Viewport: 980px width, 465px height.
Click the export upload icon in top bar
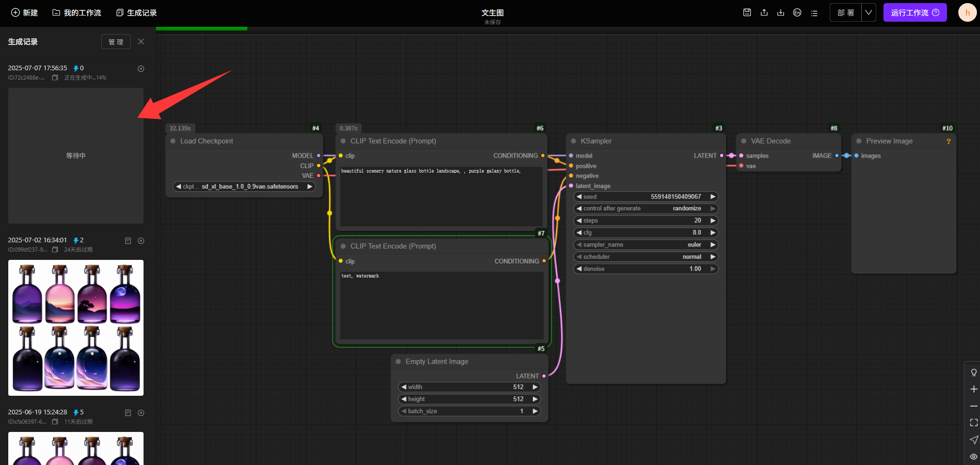click(x=764, y=12)
